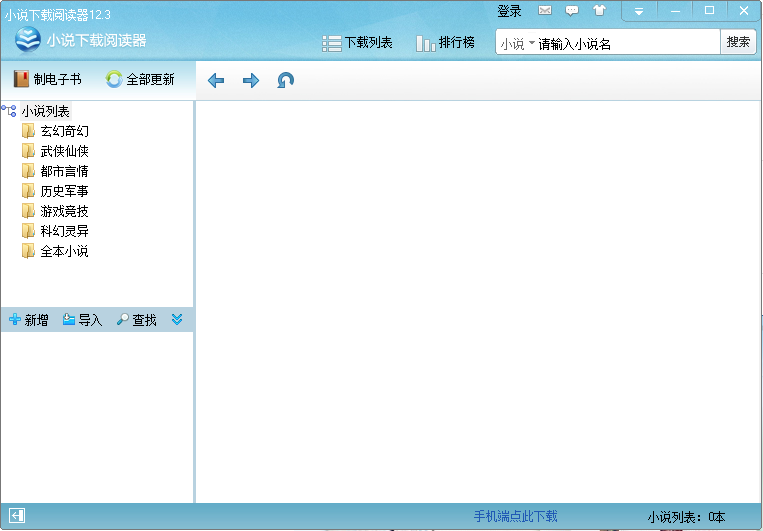Image resolution: width=763 pixels, height=531 pixels.
Task: Select the 小说列表 tree root
Action: [x=45, y=111]
